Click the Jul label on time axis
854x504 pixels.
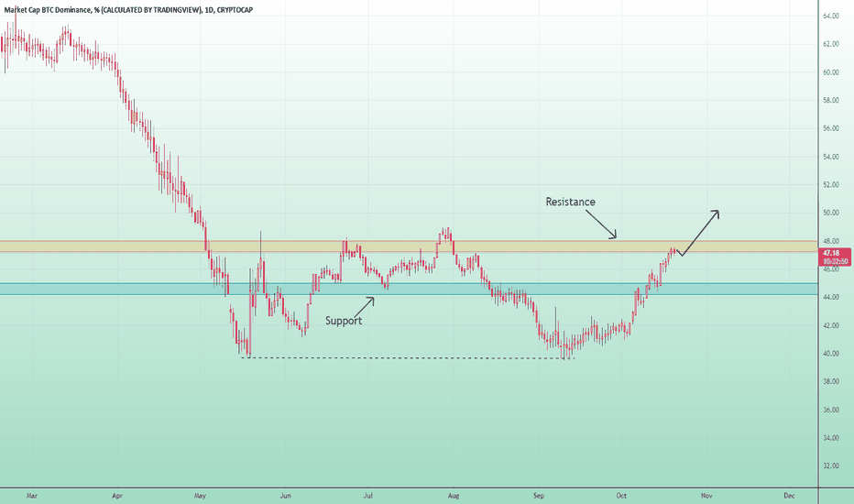coord(368,496)
